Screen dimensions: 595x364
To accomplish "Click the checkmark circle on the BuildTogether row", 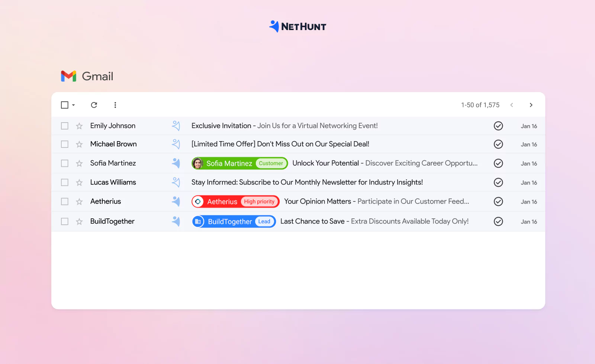I will click(x=498, y=221).
